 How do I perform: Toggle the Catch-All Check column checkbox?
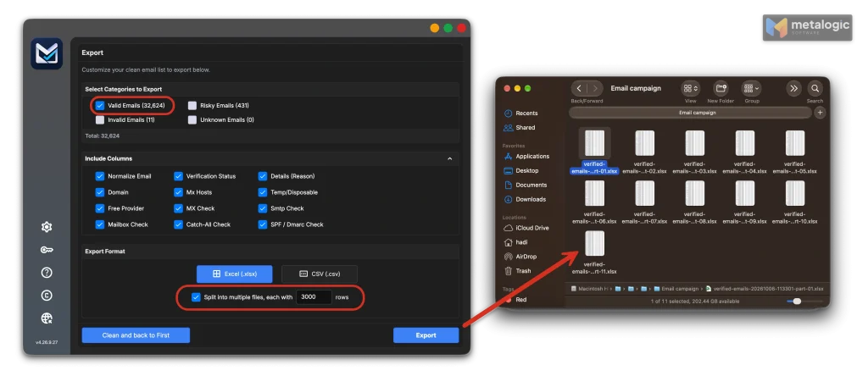coord(178,224)
